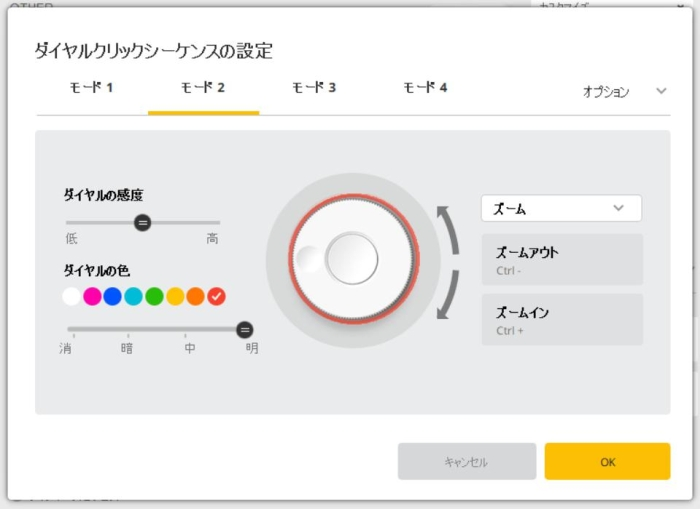
Task: Open the ズーム function dropdown
Action: (561, 208)
